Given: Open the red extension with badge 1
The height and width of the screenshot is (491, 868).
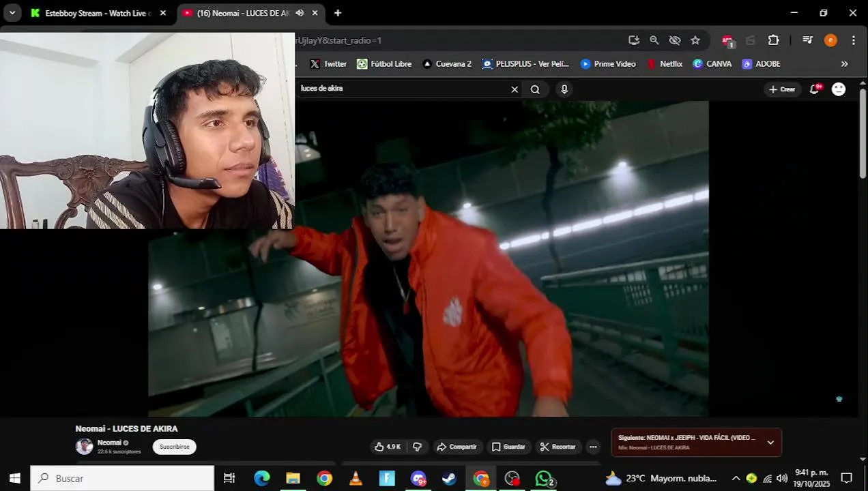Looking at the screenshot, I should 727,41.
